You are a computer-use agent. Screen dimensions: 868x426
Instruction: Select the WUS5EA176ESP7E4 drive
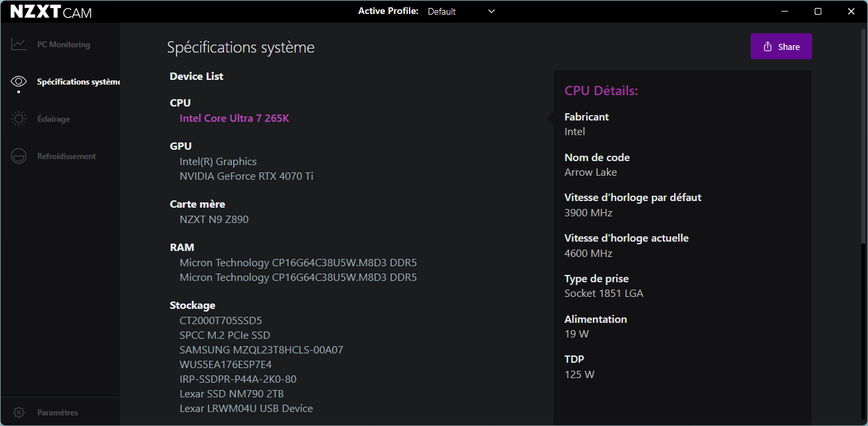pos(225,365)
